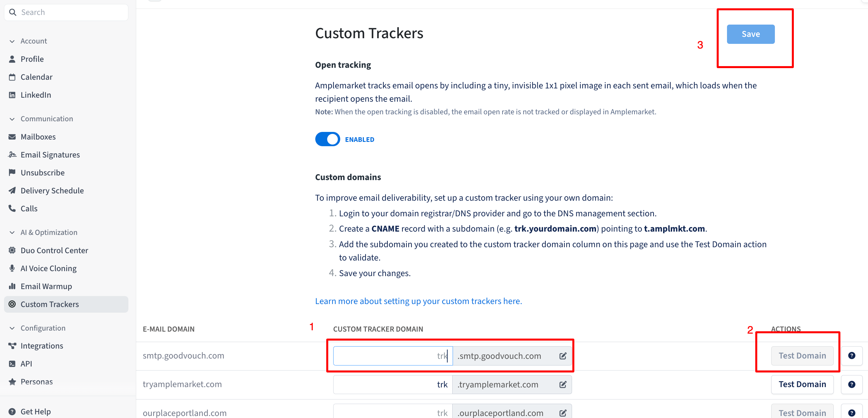The image size is (868, 418).
Task: Open the Integrations menu item
Action: 42,346
